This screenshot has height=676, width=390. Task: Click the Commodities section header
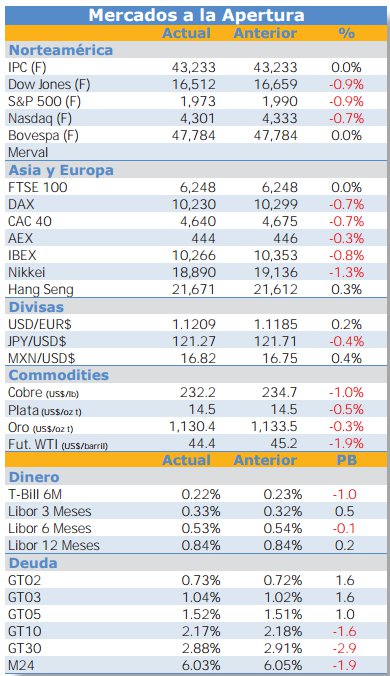coord(59,375)
